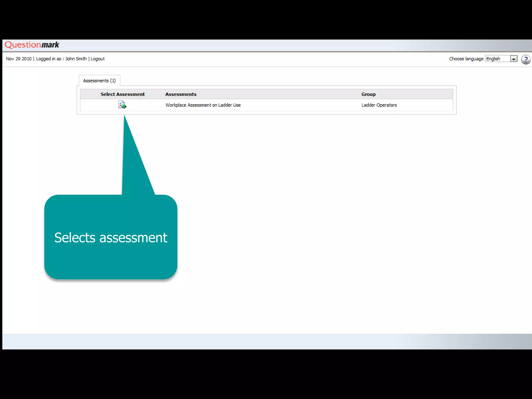This screenshot has width=532, height=399.
Task: Click the Group column header
Action: [368, 94]
